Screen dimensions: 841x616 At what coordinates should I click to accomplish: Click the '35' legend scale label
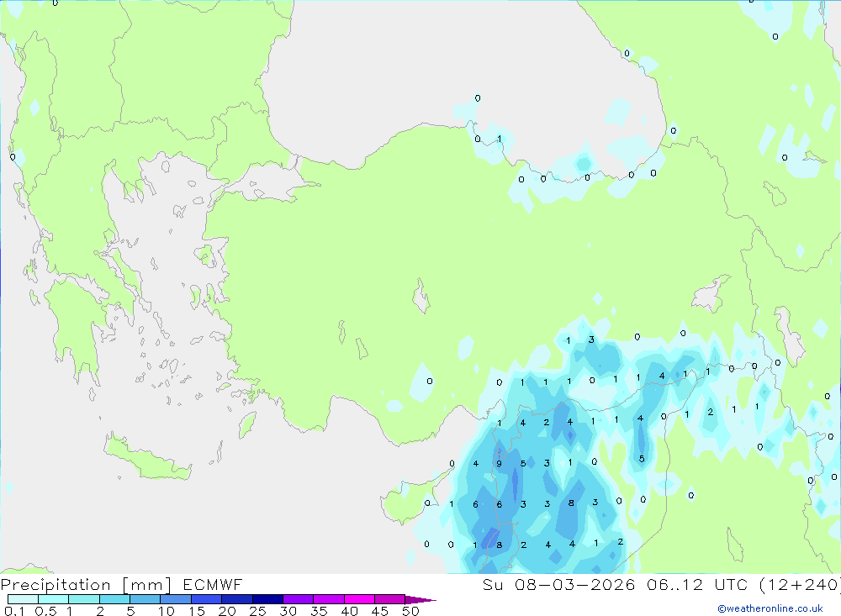coord(319,611)
